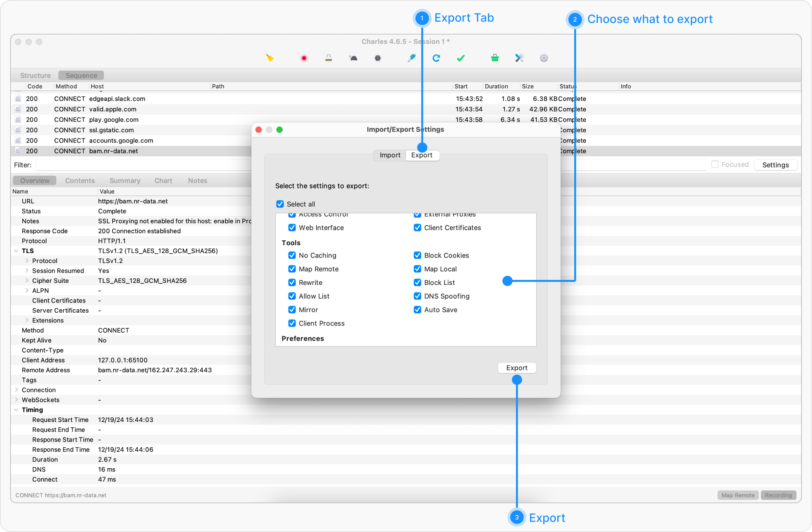Click the pen compose icon
This screenshot has width=812, height=532.
411,58
